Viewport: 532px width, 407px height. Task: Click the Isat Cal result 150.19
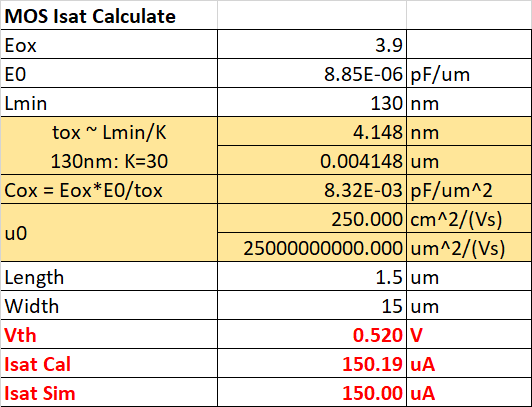coord(312,363)
